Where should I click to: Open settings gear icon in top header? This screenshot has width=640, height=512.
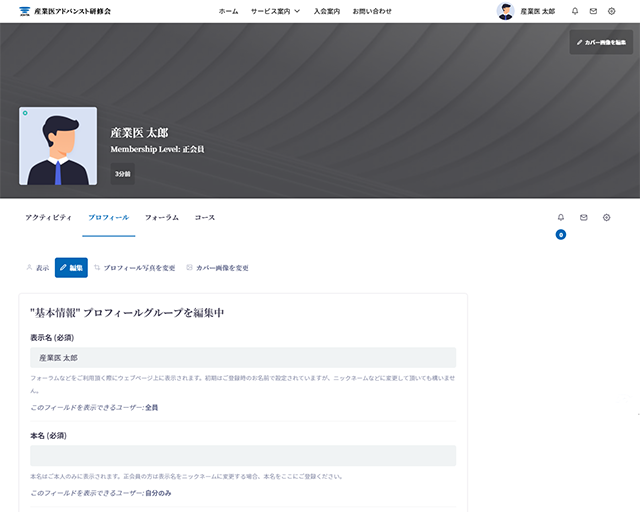611,11
